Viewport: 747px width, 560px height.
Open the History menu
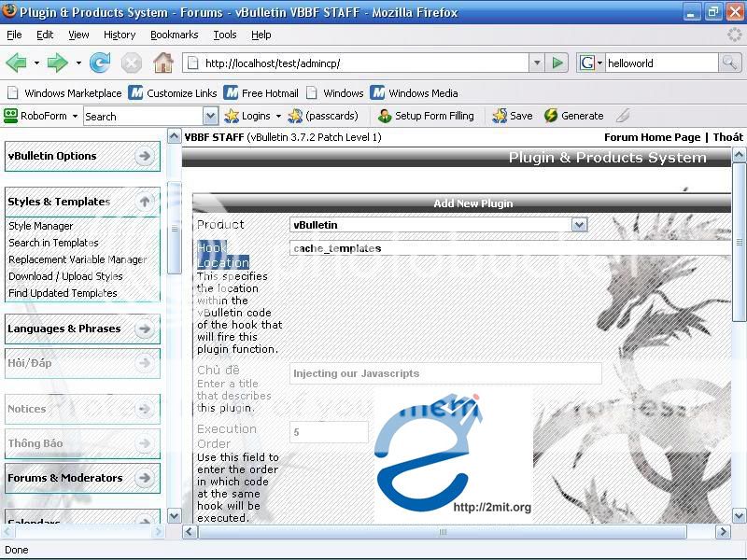tap(120, 35)
